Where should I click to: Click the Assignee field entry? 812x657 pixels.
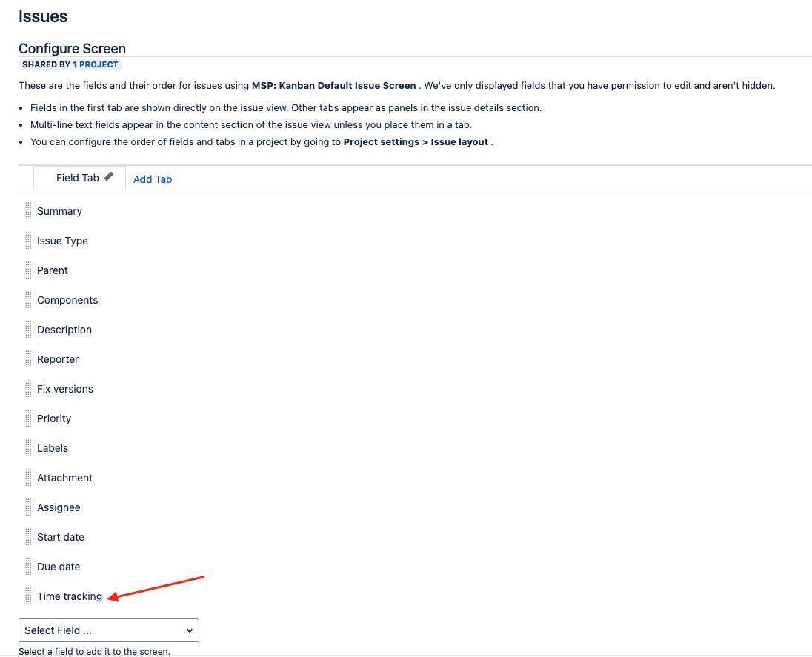click(x=59, y=507)
